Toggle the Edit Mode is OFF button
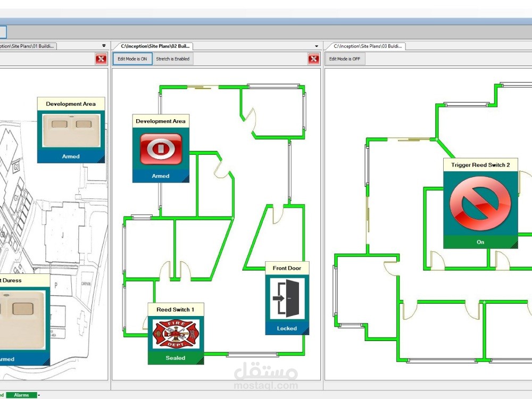532x399 pixels. point(345,59)
